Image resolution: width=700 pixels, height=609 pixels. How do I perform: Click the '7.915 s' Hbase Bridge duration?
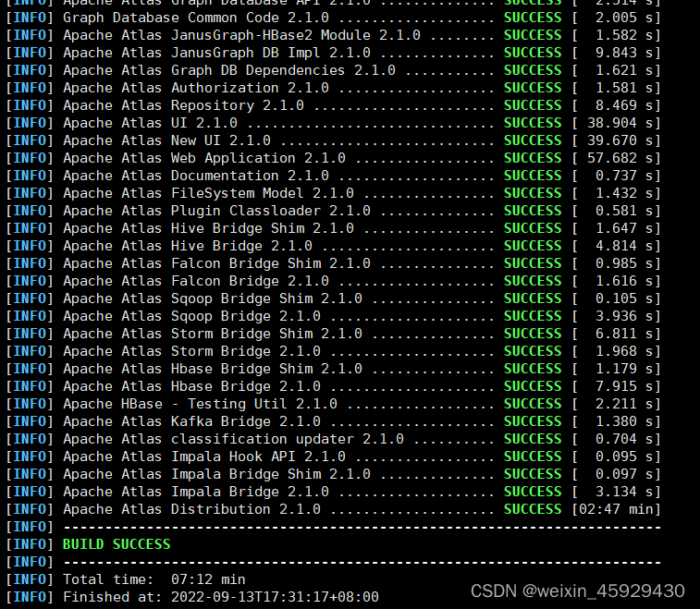624,386
